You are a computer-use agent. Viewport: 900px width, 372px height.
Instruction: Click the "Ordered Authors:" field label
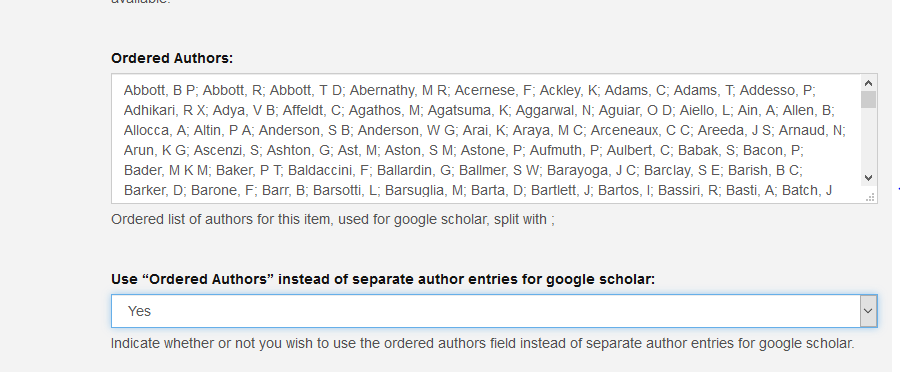click(172, 59)
